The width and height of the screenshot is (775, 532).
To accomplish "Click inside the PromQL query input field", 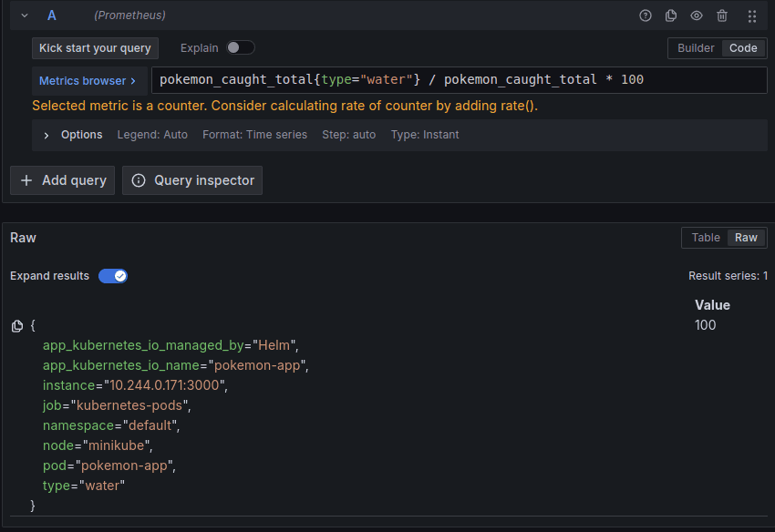I will point(459,80).
